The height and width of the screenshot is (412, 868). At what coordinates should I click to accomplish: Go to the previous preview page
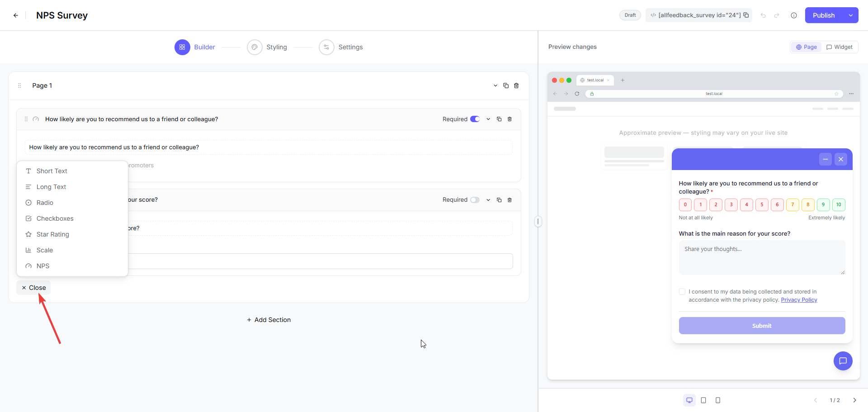pos(816,400)
